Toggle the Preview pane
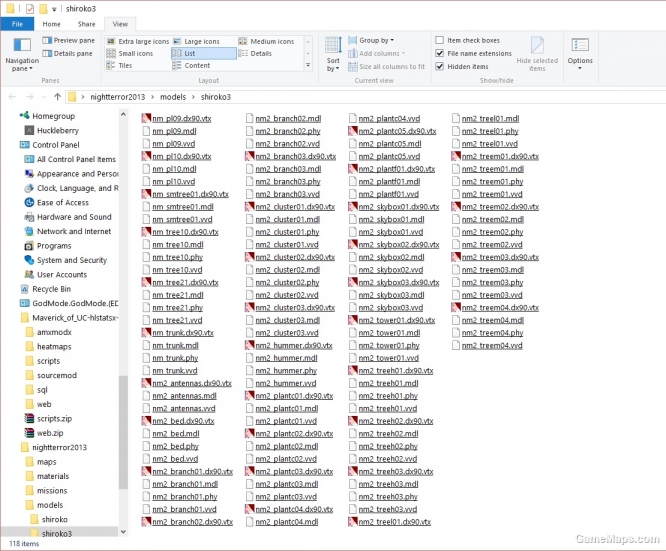 coord(68,40)
